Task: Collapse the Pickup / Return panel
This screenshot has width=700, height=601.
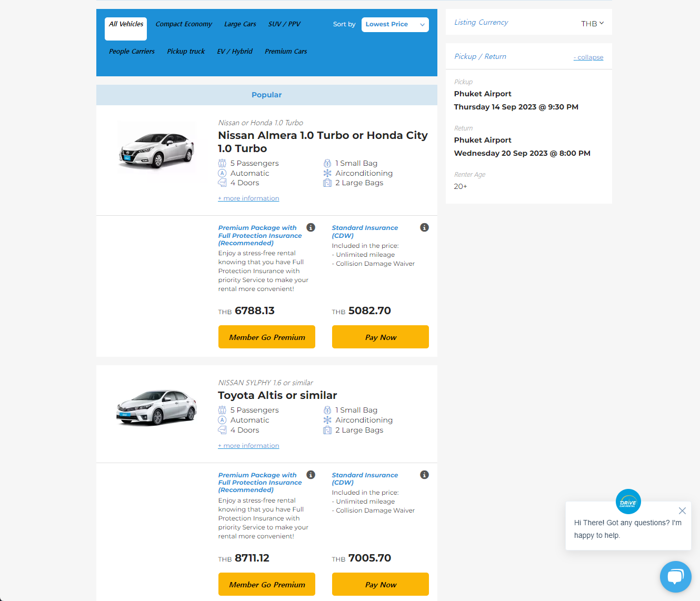Action: [588, 57]
